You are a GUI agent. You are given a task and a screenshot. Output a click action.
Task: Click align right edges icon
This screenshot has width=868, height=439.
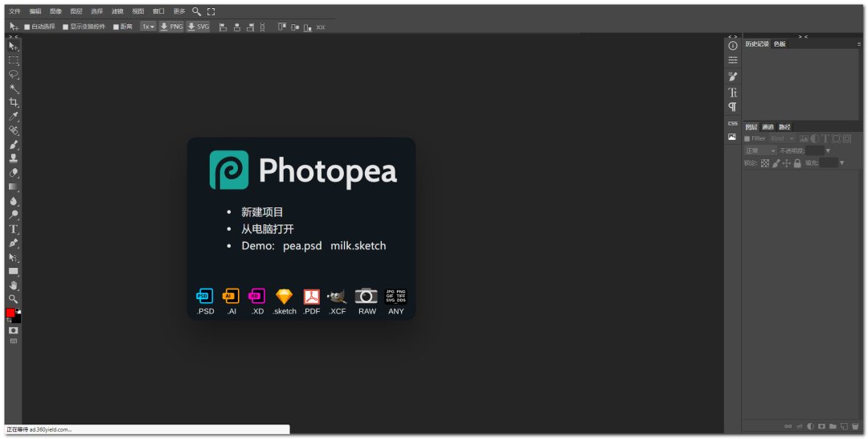(x=250, y=27)
